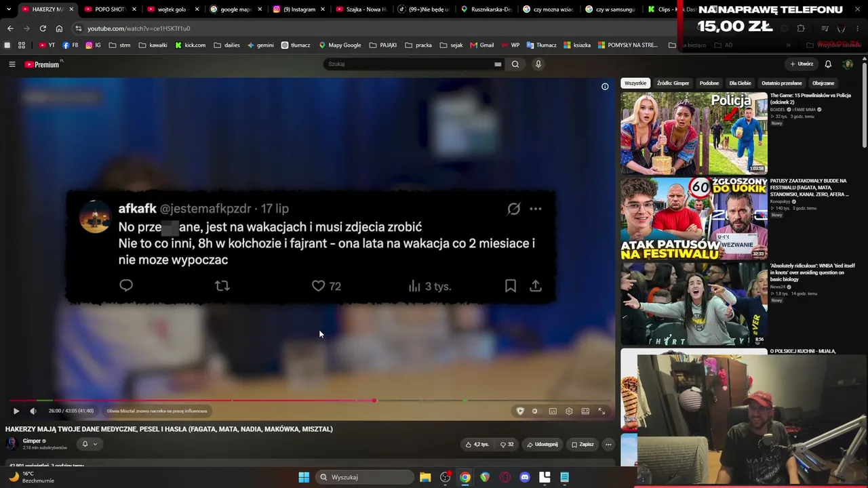Click the shield icon in player controls
Image resolution: width=868 pixels, height=488 pixels.
point(520,411)
